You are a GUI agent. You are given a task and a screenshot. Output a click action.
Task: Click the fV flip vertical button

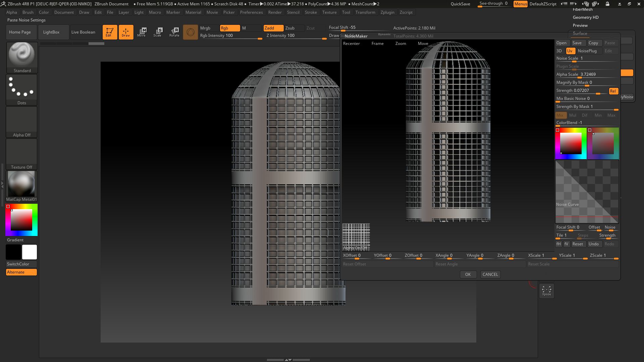[566, 244]
